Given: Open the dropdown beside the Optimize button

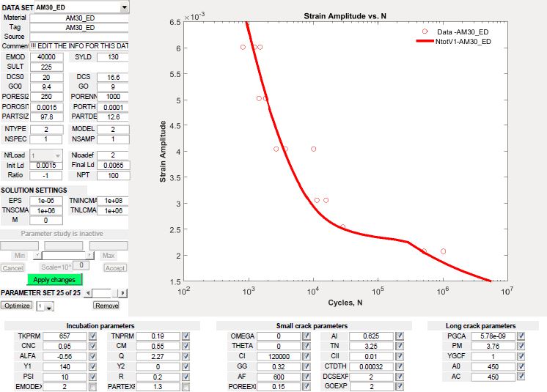Looking at the screenshot, I should point(49,306).
